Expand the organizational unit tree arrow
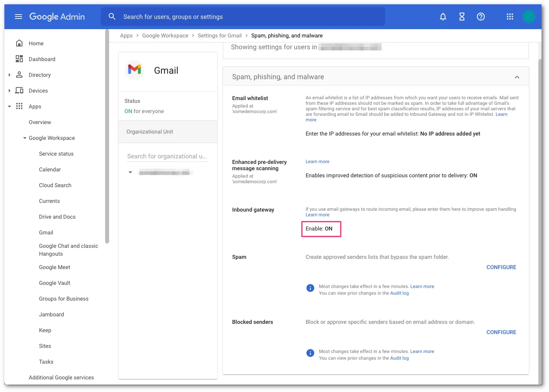Viewport: 549px width, 392px height. [x=130, y=172]
